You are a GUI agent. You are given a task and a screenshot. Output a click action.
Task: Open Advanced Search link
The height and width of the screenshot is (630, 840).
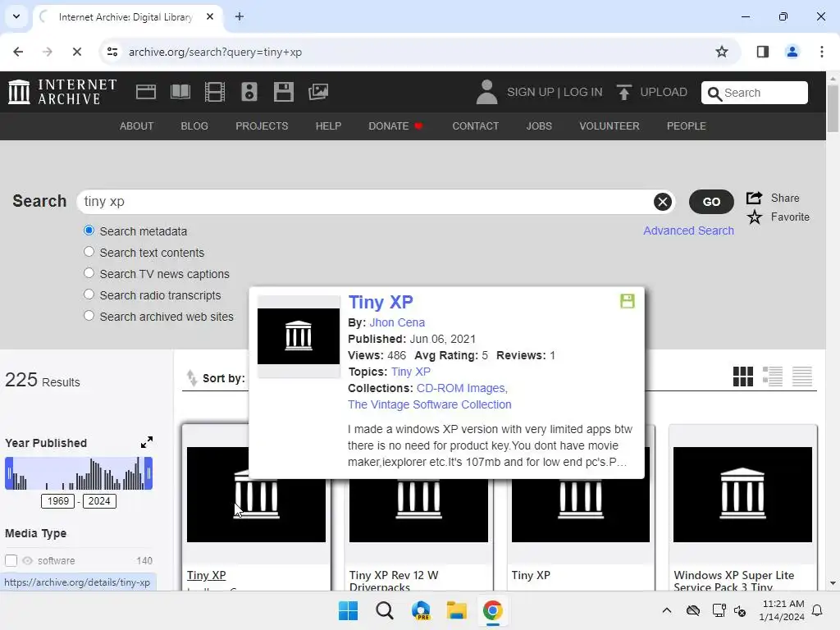(688, 231)
